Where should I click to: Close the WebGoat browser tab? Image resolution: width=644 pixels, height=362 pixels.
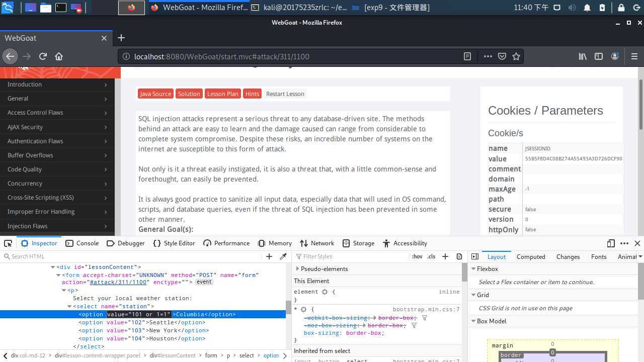tap(104, 38)
